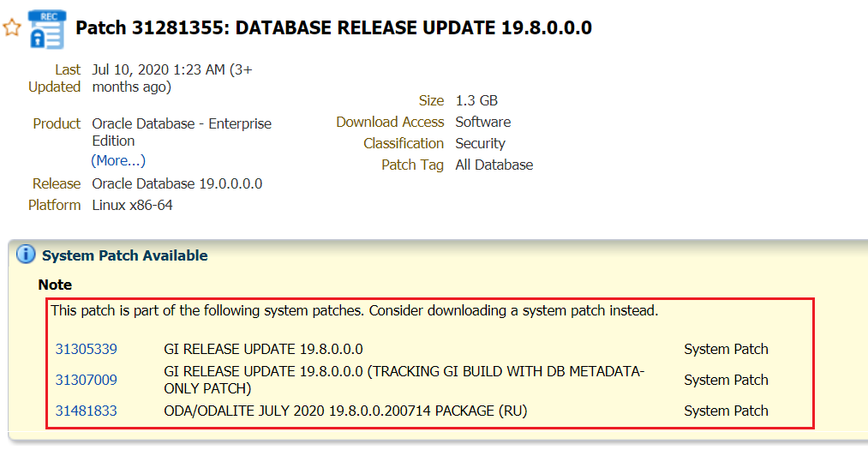Screen dimensions: 868x462
Task: Click the 'Security' classification value
Action: click(x=481, y=143)
